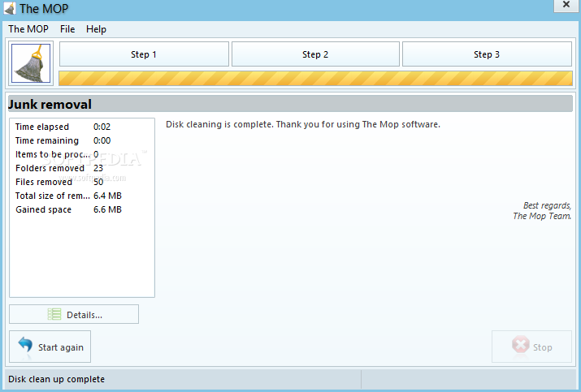Click the striped orange progress bar
This screenshot has width=581, height=392.
click(x=315, y=79)
